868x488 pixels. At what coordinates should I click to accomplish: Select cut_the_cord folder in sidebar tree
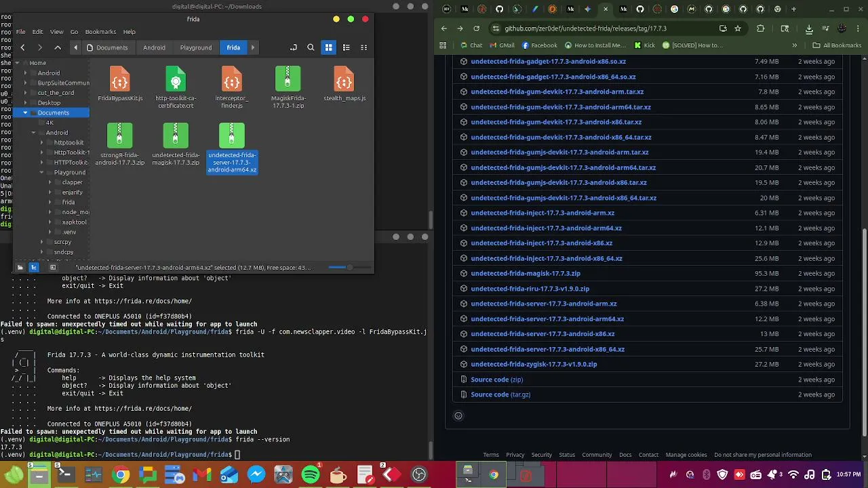pyautogui.click(x=56, y=93)
